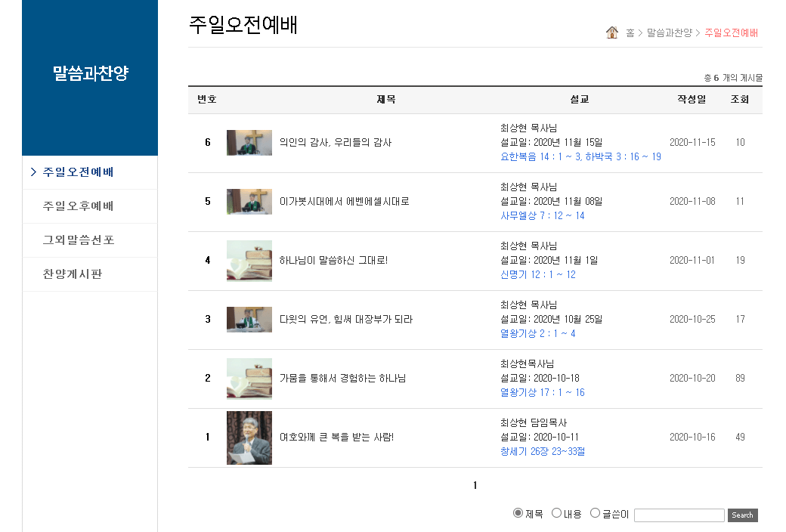Click the date 2020-11-08 cell
Screen dimensions: 786x532
(x=692, y=202)
